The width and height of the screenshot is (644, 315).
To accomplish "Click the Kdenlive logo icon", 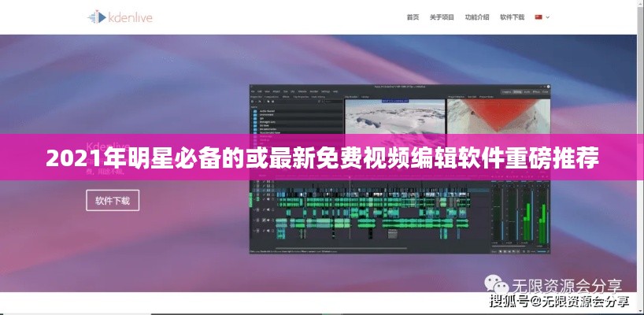I will 98,17.
